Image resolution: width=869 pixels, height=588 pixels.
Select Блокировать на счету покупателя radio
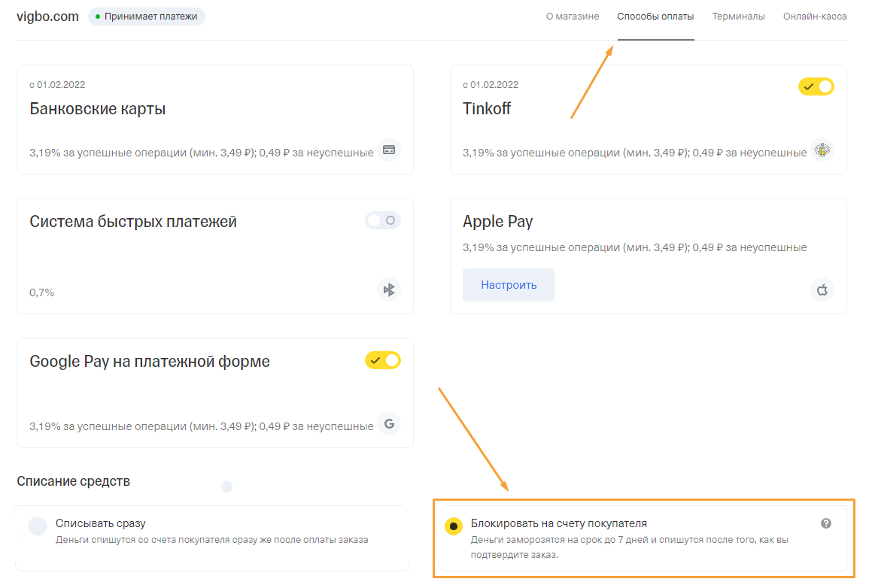[x=453, y=526]
